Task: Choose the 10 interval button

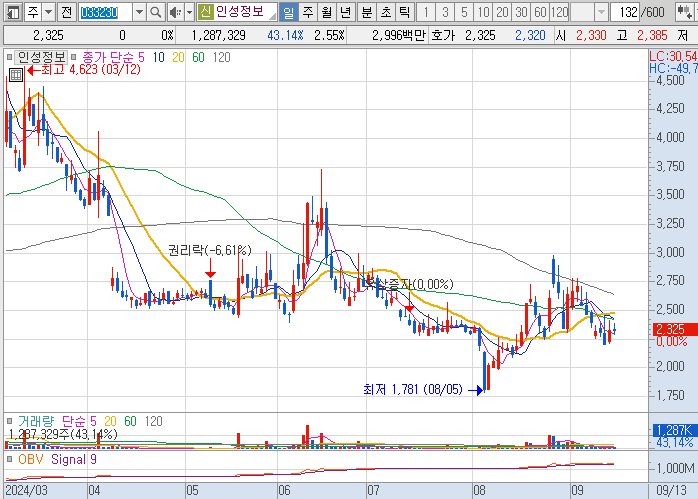Action: [x=483, y=12]
